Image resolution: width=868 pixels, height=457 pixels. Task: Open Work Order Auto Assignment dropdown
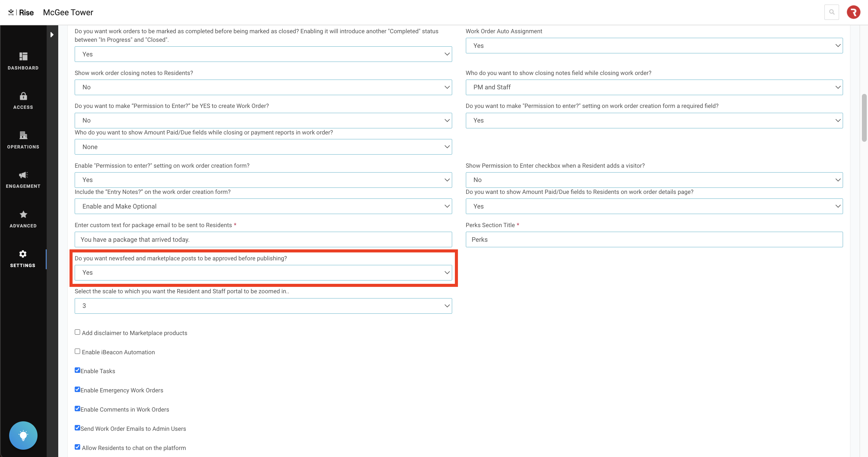coord(654,45)
